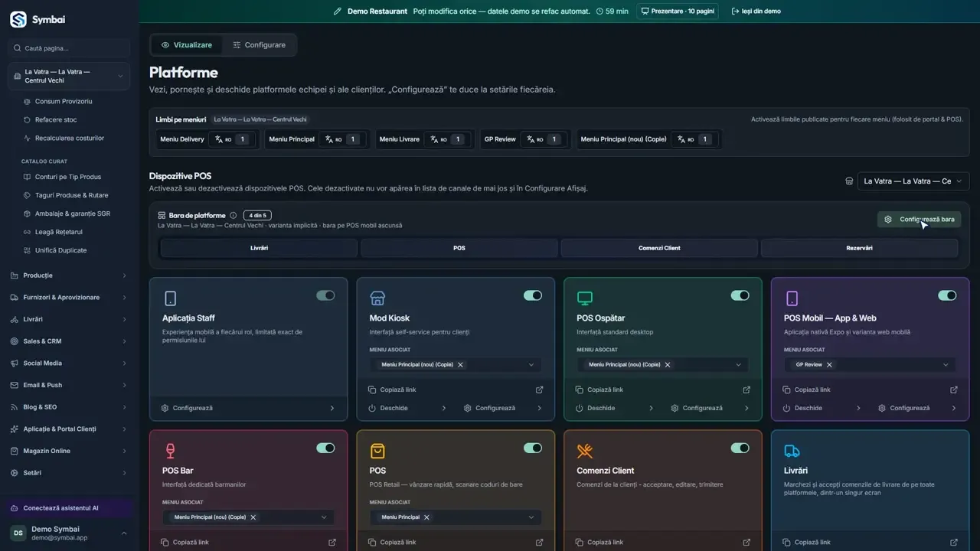Click the POS Ospătar monitor icon
The width and height of the screenshot is (980, 551).
point(585,298)
